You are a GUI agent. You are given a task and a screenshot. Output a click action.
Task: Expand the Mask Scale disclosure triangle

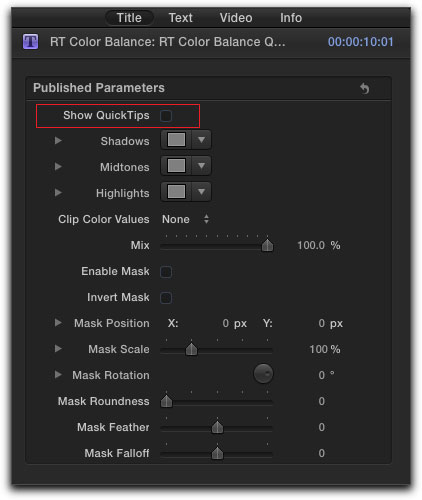tap(58, 348)
